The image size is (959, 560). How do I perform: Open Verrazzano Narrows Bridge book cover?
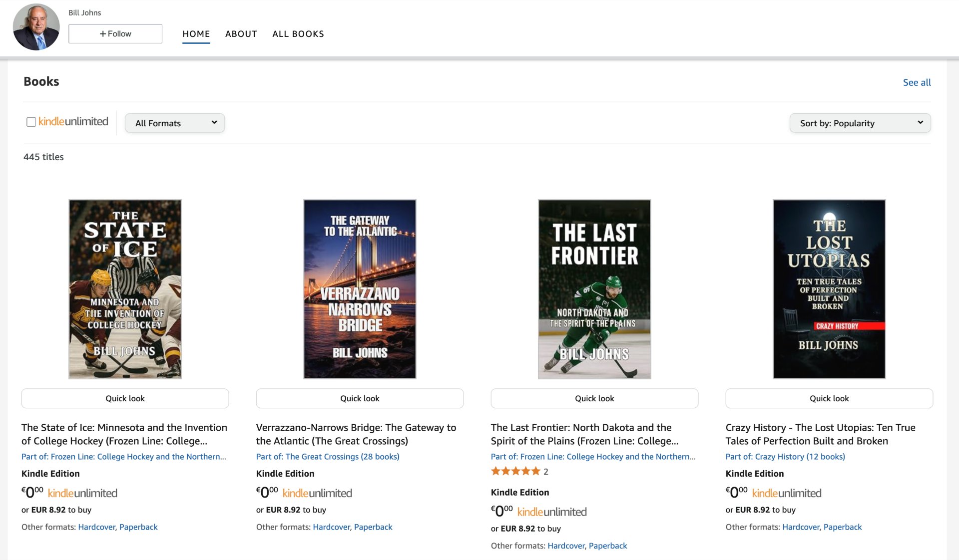[x=360, y=289]
